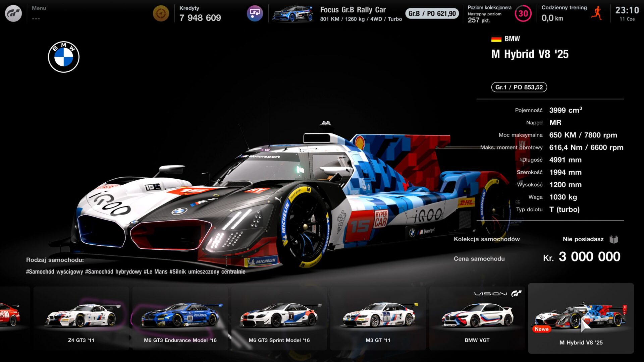Pick the M6 GT3 Sprint Model '16 card
The width and height of the screenshot is (644, 362).
279,318
